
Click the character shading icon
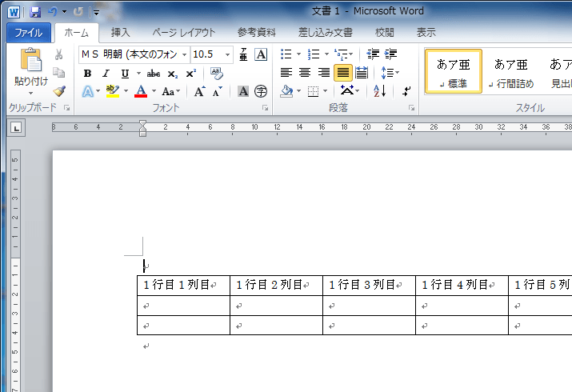pyautogui.click(x=243, y=91)
